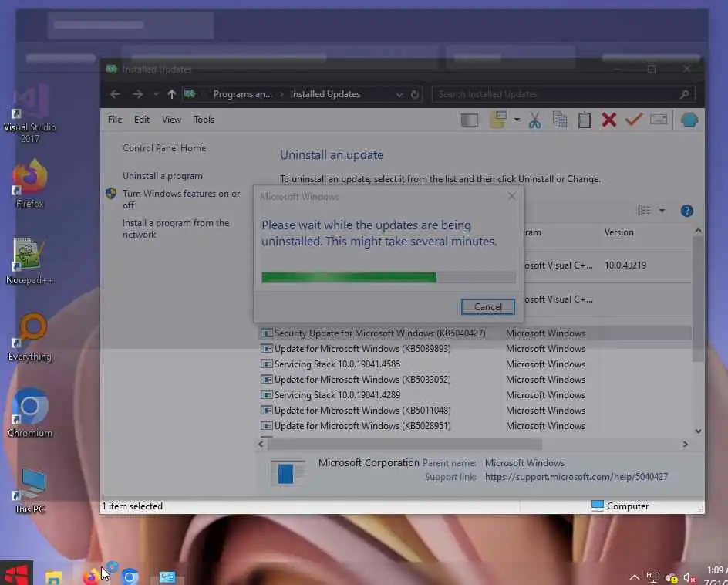Image resolution: width=728 pixels, height=585 pixels.
Task: Click the vertical scrollbar down arrow
Action: [x=698, y=431]
